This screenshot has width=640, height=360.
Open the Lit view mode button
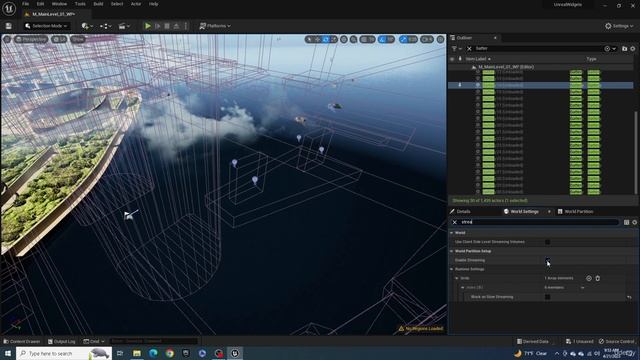[x=59, y=39]
